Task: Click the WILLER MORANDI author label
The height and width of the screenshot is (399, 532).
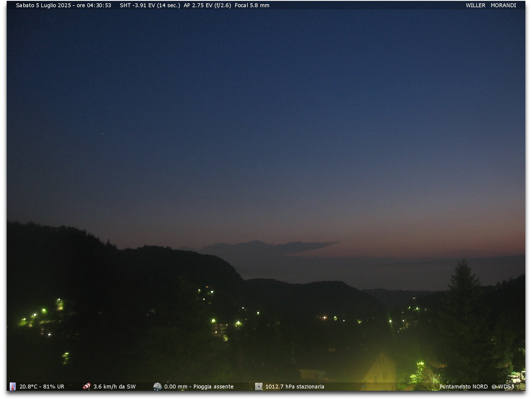Action: click(x=491, y=5)
